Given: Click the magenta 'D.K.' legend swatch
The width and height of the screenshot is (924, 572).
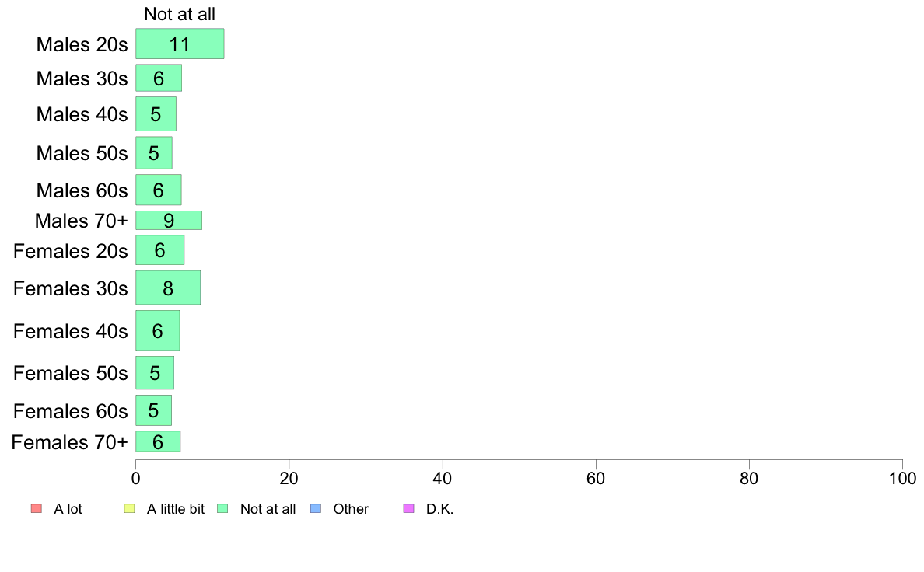Looking at the screenshot, I should click(408, 508).
